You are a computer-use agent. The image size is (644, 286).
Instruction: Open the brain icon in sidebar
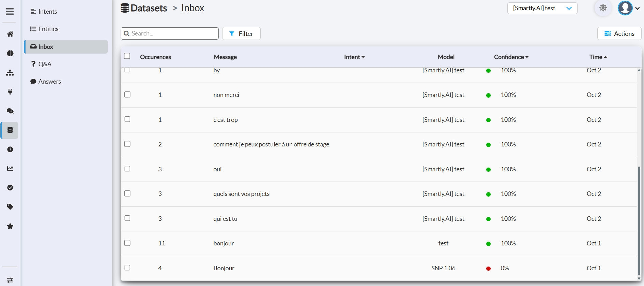[10, 53]
